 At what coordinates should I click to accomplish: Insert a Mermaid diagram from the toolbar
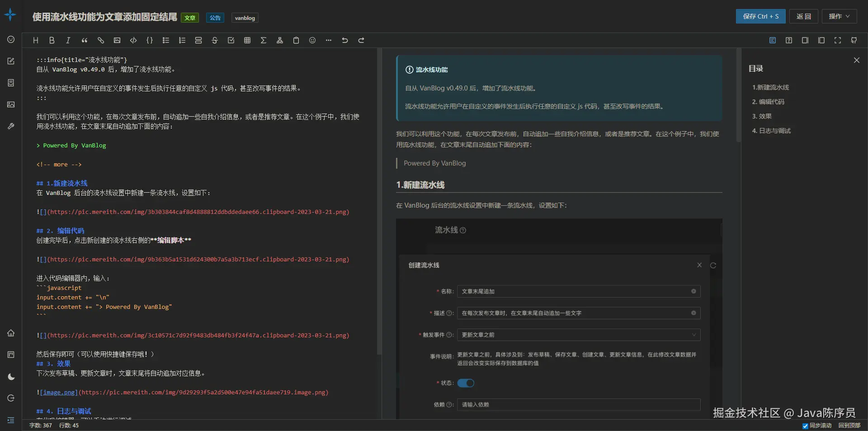pos(280,40)
